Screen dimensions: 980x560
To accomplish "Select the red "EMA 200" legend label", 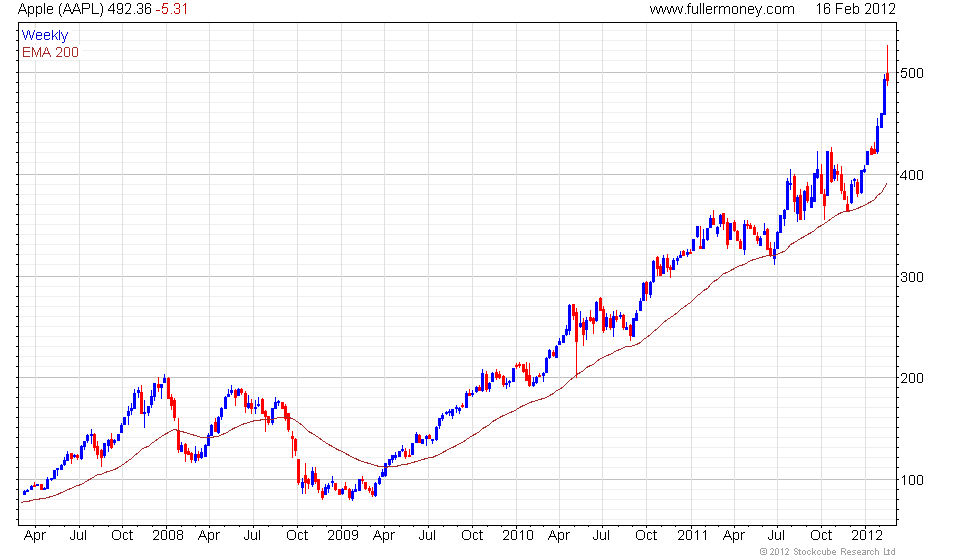I will pyautogui.click(x=50, y=52).
